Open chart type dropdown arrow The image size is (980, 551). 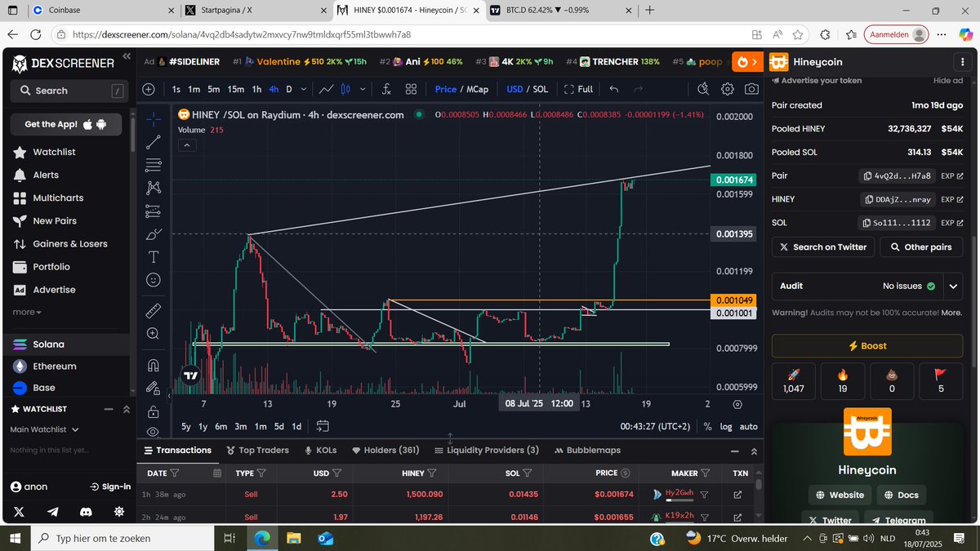point(361,89)
